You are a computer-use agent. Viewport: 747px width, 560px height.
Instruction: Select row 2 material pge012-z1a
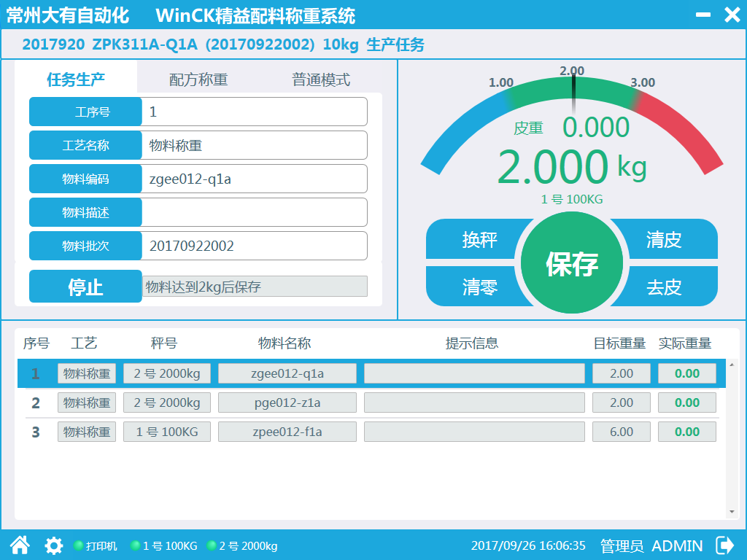[287, 402]
